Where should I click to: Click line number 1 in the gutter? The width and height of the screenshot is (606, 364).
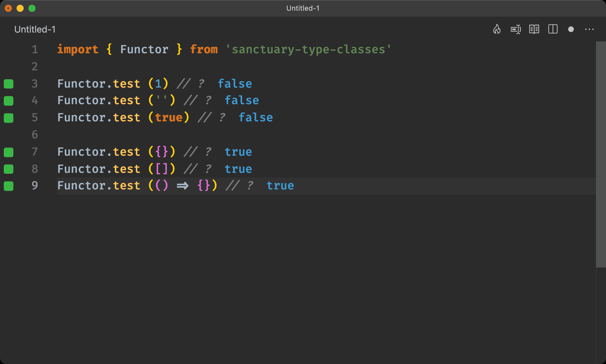(x=35, y=49)
